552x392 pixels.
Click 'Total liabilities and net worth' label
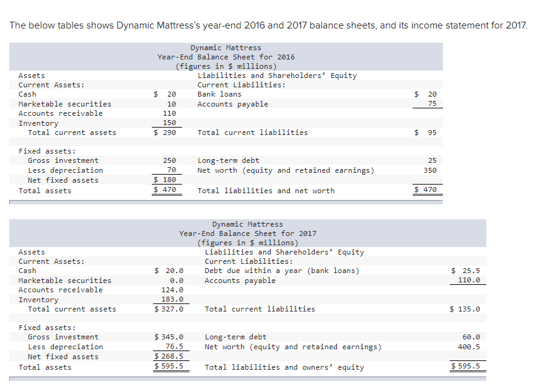click(266, 191)
